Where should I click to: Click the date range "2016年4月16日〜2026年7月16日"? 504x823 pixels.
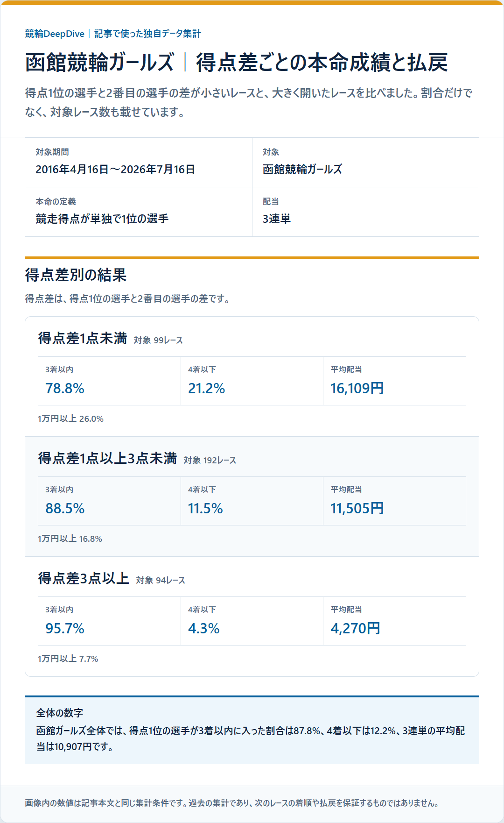pyautogui.click(x=115, y=169)
